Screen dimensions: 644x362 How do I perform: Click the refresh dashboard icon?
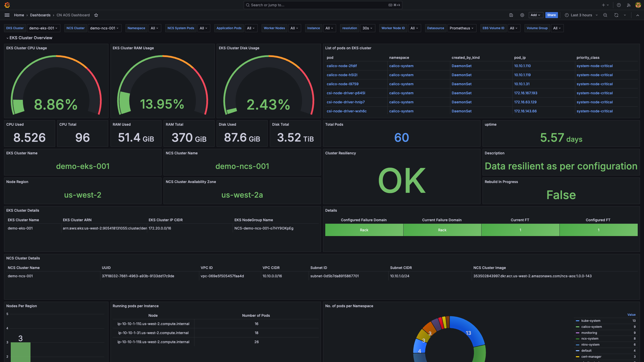point(616,15)
